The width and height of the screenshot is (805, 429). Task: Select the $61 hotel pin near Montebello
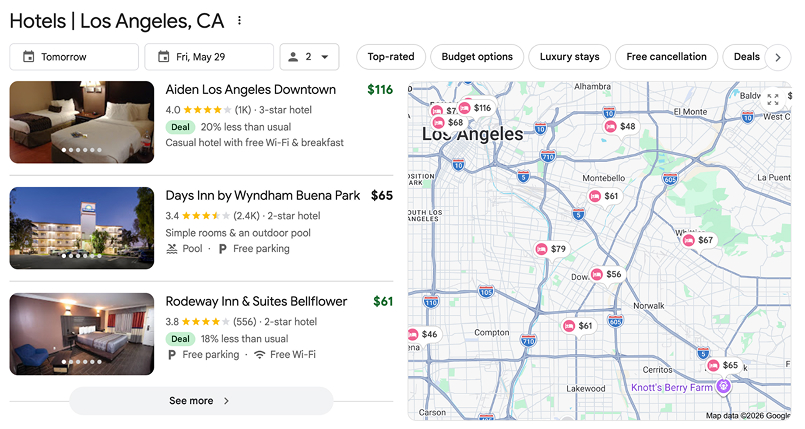[605, 196]
